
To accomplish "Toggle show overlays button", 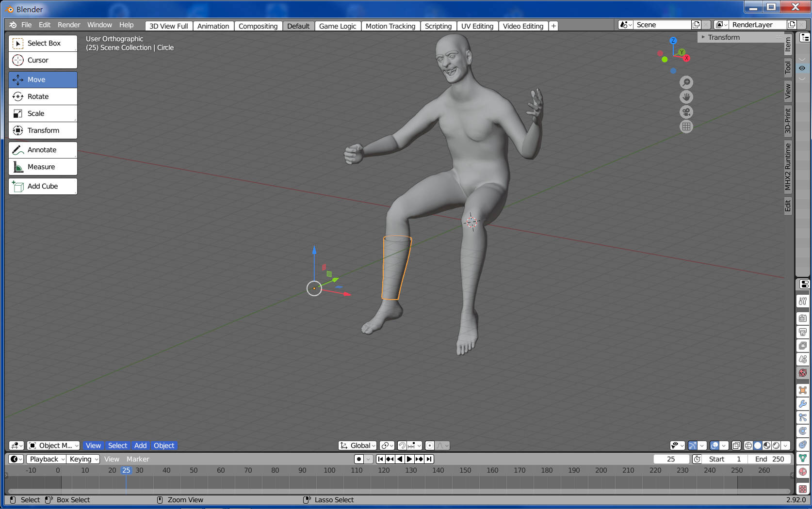I will click(x=715, y=445).
